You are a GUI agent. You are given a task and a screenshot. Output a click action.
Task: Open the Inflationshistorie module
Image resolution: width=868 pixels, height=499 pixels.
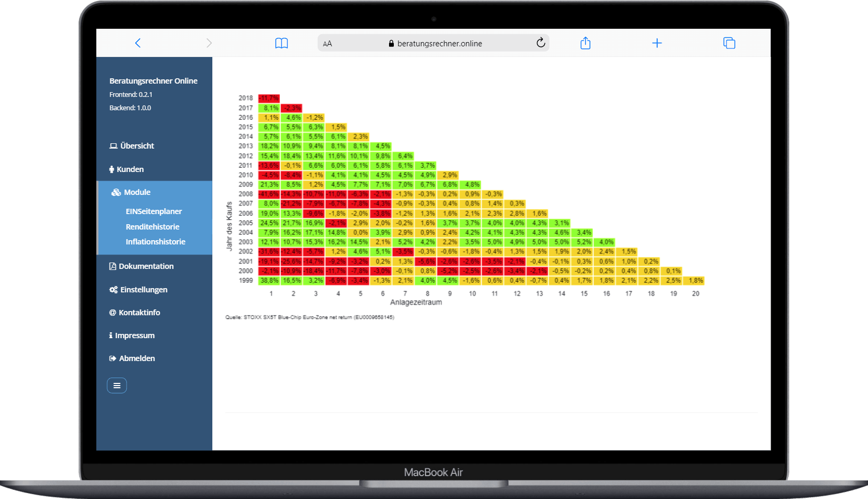[x=155, y=242]
